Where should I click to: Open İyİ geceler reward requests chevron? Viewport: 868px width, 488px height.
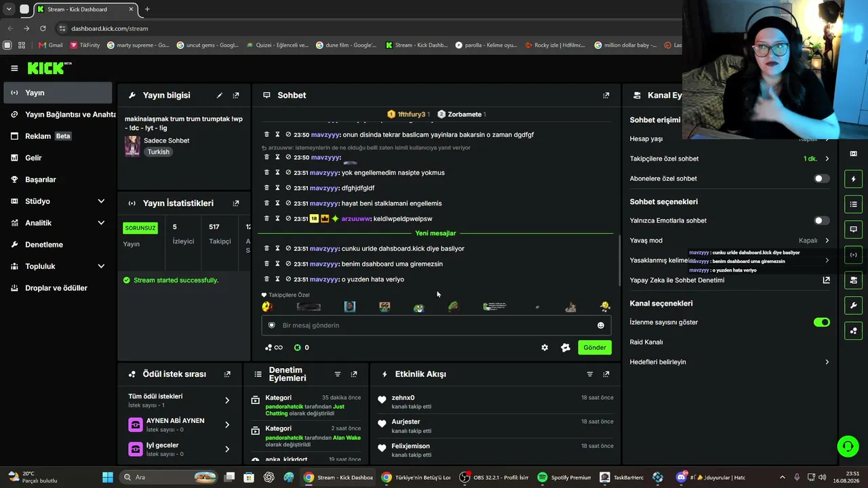pos(227,449)
